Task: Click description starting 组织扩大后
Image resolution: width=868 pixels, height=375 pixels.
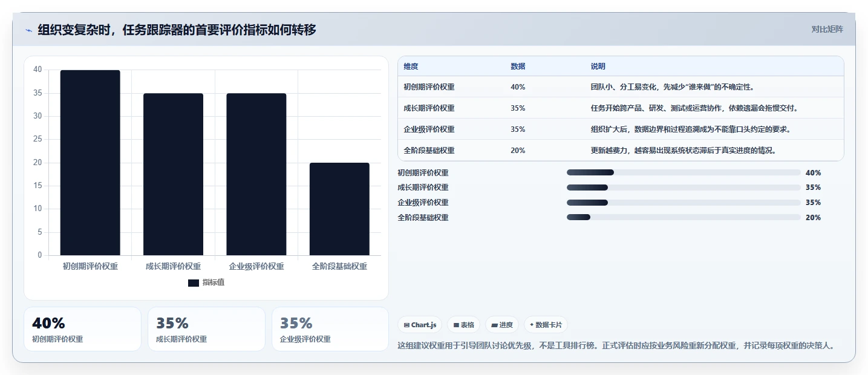Action: pos(691,129)
